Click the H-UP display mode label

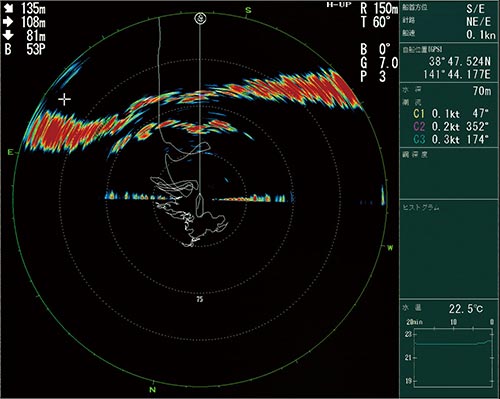tap(339, 5)
